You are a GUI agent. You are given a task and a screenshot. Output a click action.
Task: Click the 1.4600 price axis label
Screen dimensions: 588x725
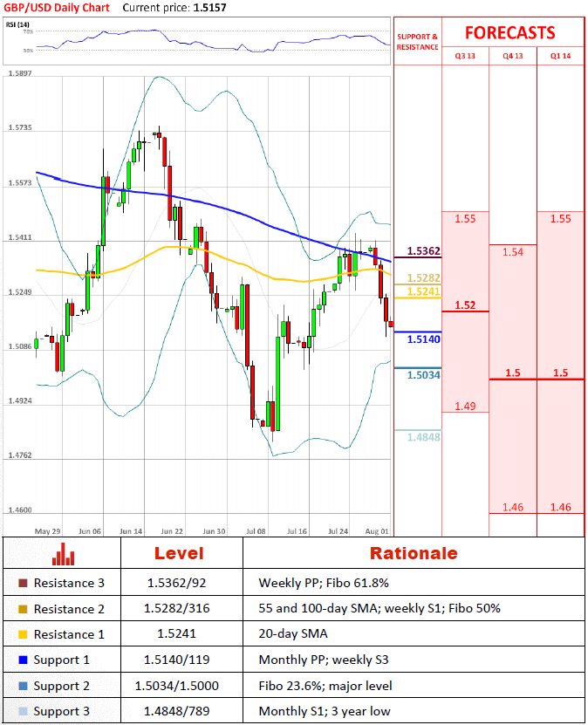coord(20,510)
